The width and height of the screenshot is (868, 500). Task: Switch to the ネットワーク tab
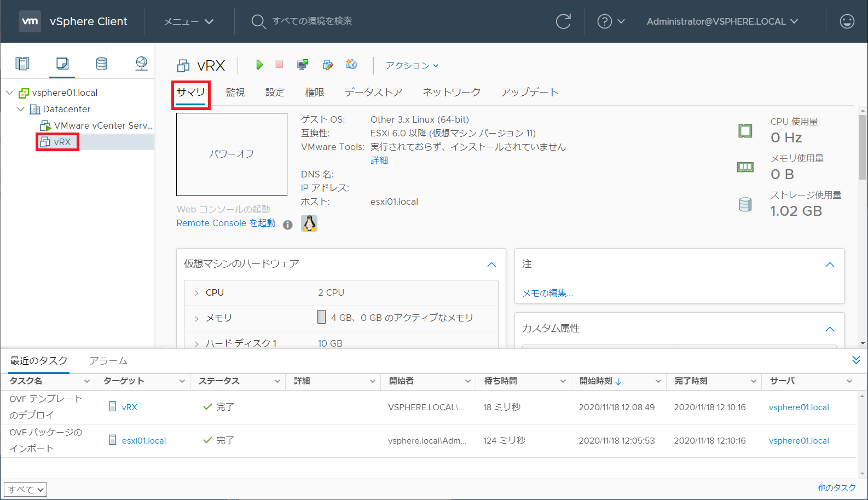pyautogui.click(x=451, y=92)
